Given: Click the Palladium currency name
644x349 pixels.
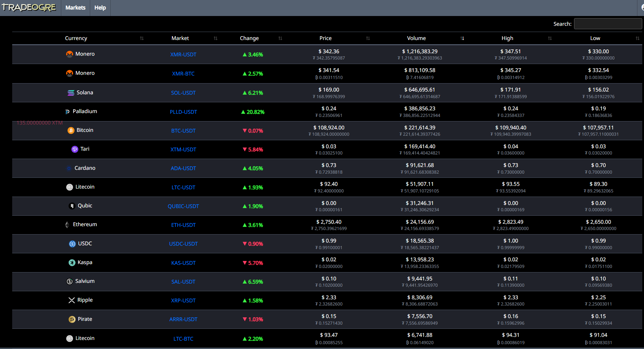Looking at the screenshot, I should [85, 111].
